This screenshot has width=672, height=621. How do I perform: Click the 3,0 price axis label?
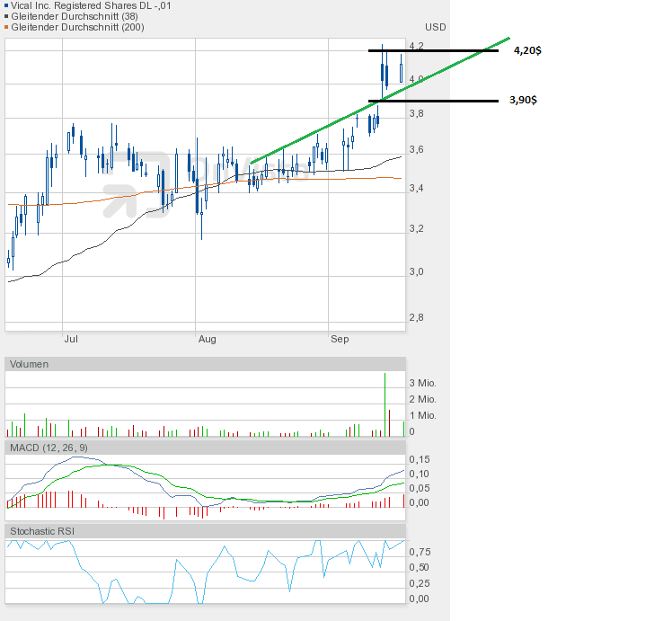point(416,271)
